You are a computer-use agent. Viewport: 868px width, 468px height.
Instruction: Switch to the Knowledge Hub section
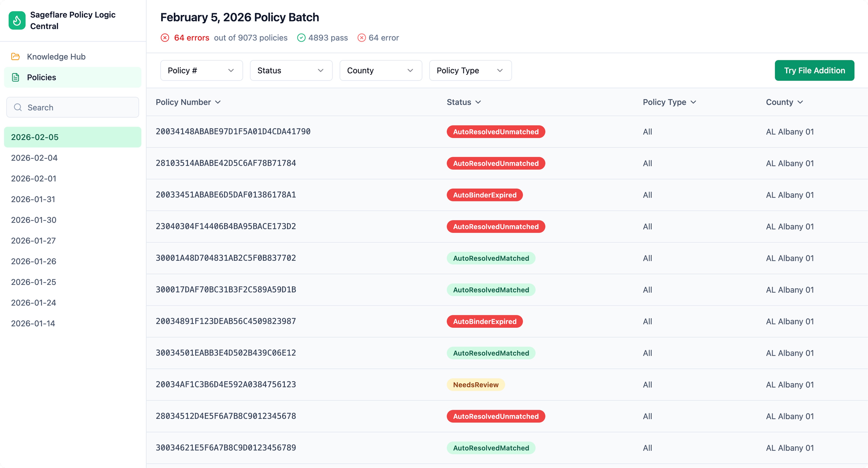(x=56, y=57)
